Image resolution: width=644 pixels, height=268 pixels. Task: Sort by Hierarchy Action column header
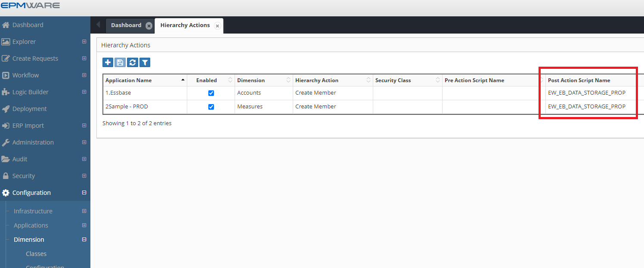pos(317,80)
